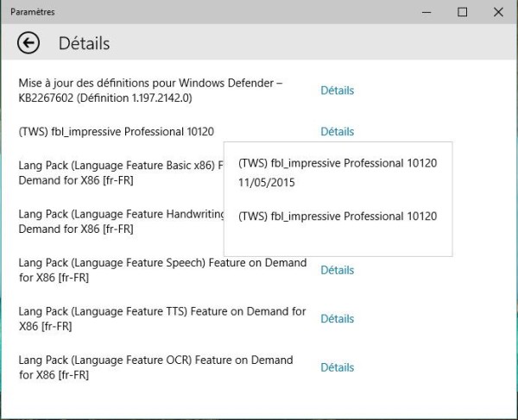
Task: Click the Détails page heading
Action: pyautogui.click(x=84, y=43)
